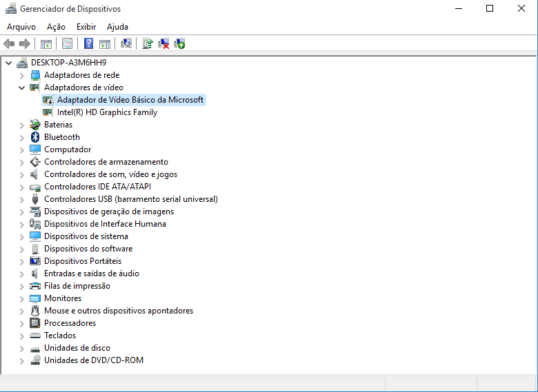Click the Intel(R) HD Graphics Family icon
Viewport: 538px width, 392px height.
click(x=48, y=112)
